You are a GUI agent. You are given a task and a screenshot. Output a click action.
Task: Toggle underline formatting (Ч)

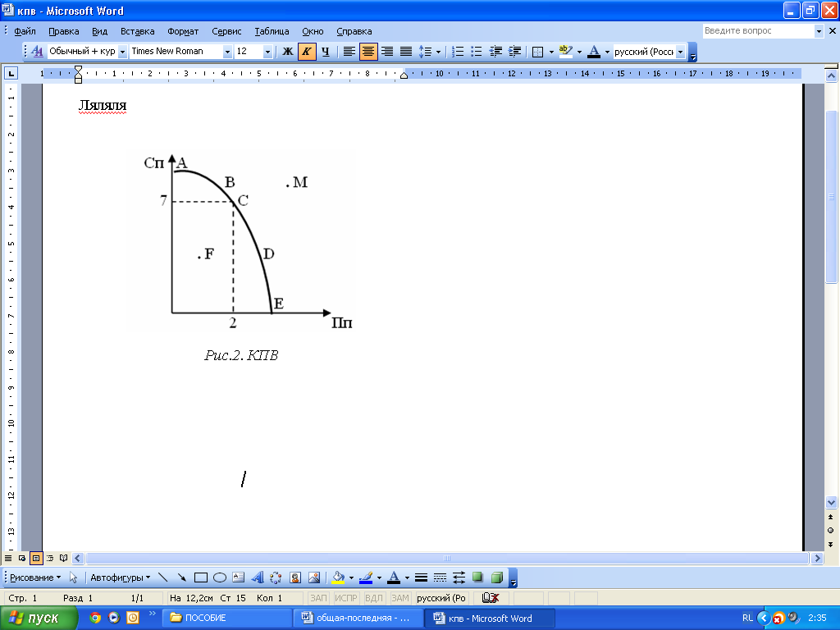[x=325, y=52]
